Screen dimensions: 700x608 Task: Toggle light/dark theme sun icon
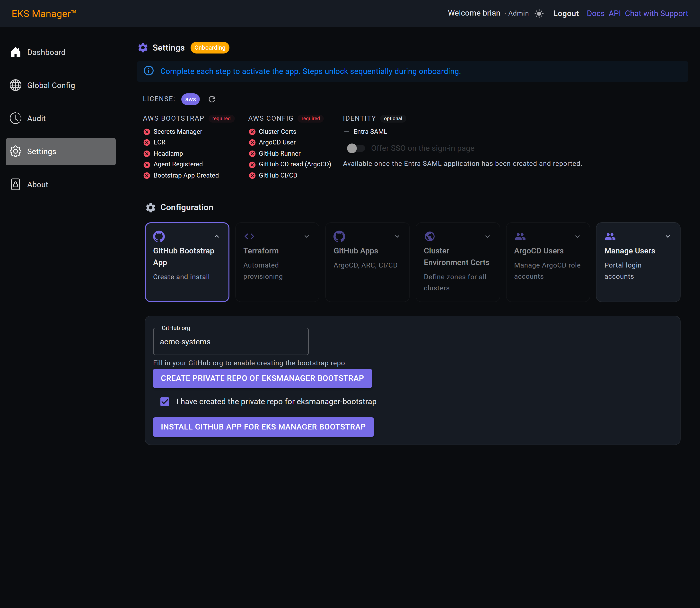click(539, 14)
